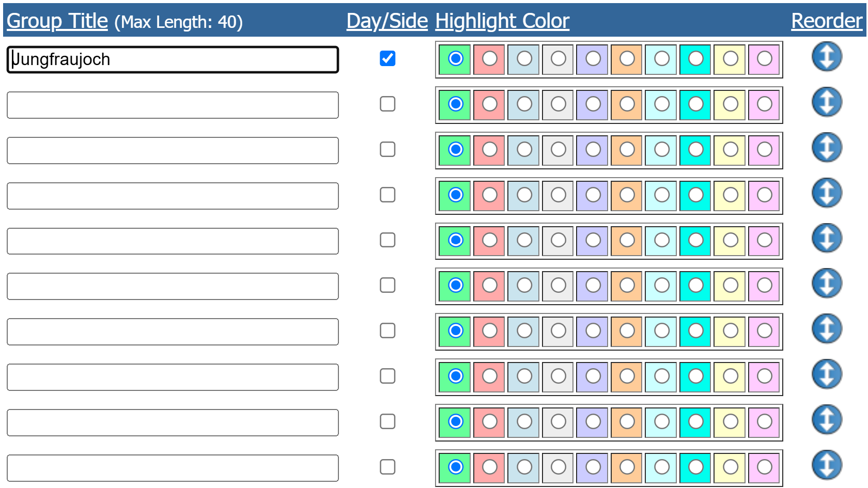The image size is (868, 488).
Task: Click the reorder icon in the fourth row
Action: tap(827, 193)
